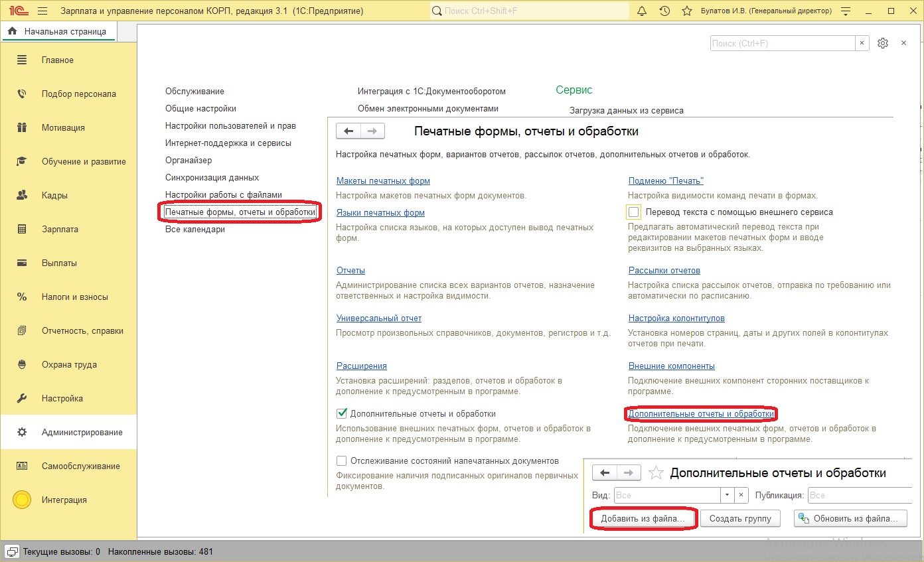924x562 pixels.
Task: Uncheck Дополнительные отчеты и обработки checkbox
Action: click(343, 413)
